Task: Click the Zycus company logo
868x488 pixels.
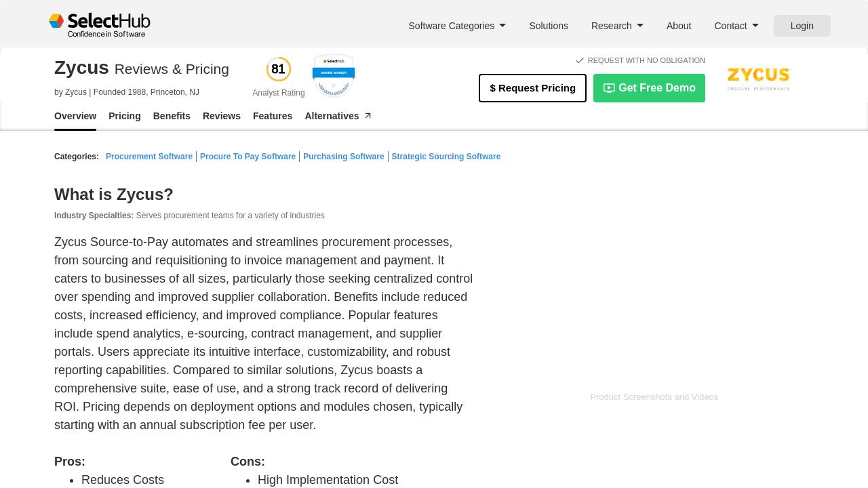Action: point(759,79)
